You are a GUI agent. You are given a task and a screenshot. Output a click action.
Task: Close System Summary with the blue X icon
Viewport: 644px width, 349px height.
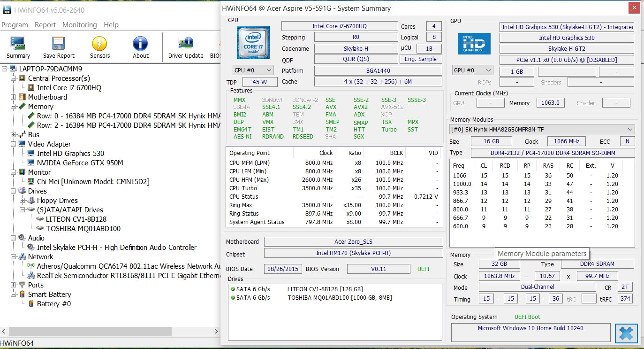[x=626, y=333]
